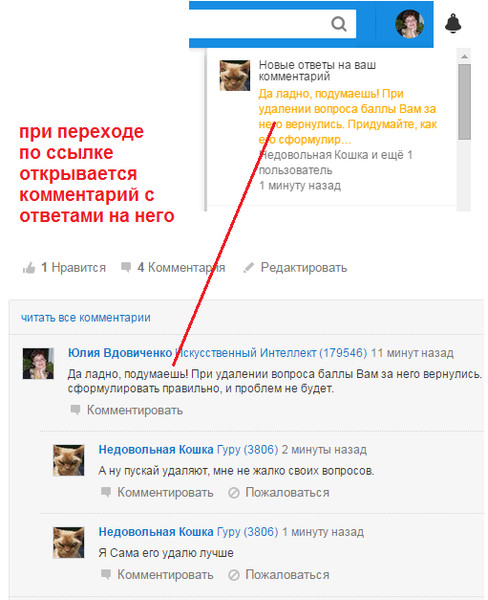
Task: Open first Недовольная Кошка name link
Action: click(x=156, y=450)
